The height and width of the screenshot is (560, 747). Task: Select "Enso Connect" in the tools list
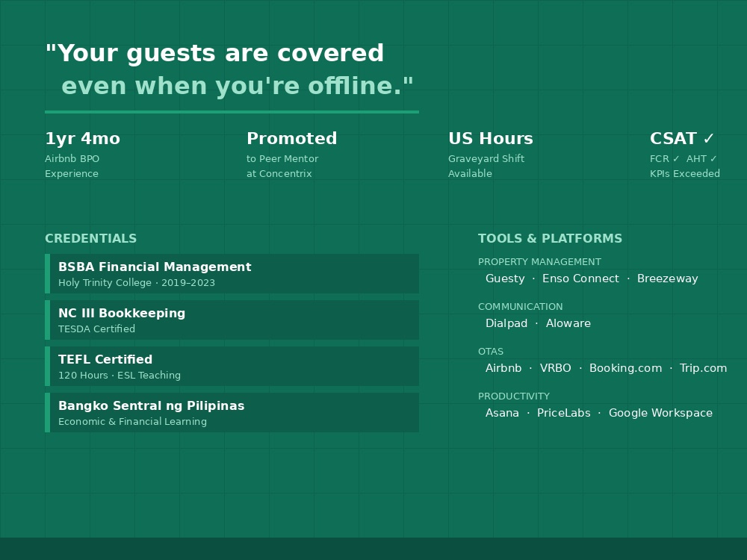point(580,279)
